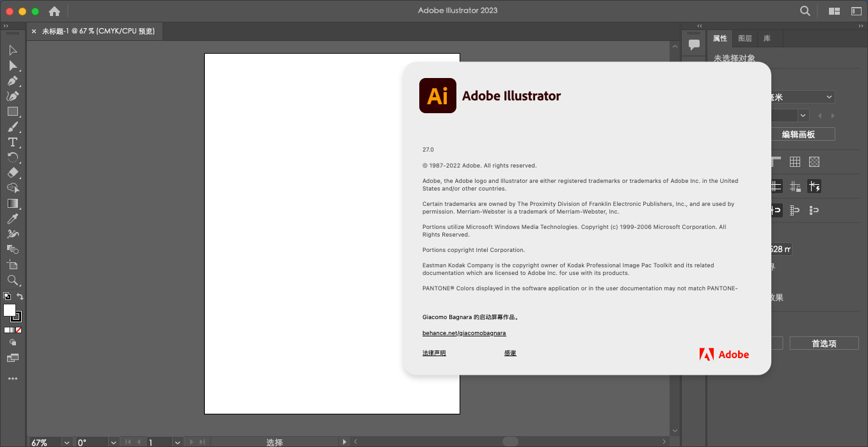Switch to the 属性 tab

coord(720,38)
